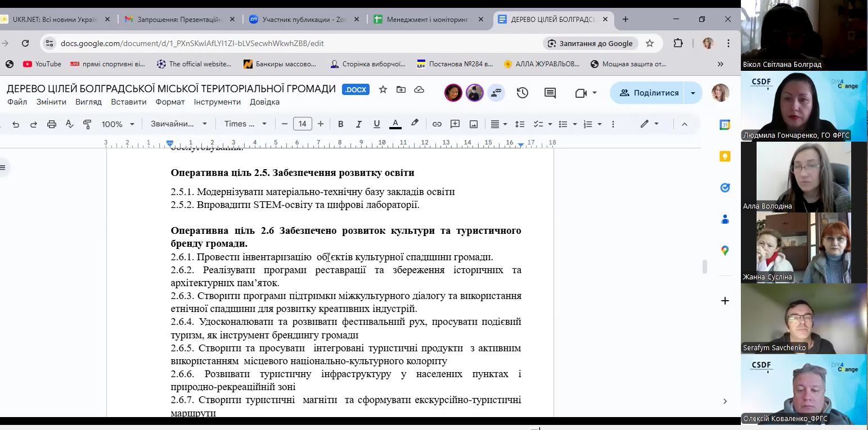The height and width of the screenshot is (430, 868).
Task: Switch to the UKR.NET browser tab
Action: click(x=54, y=19)
